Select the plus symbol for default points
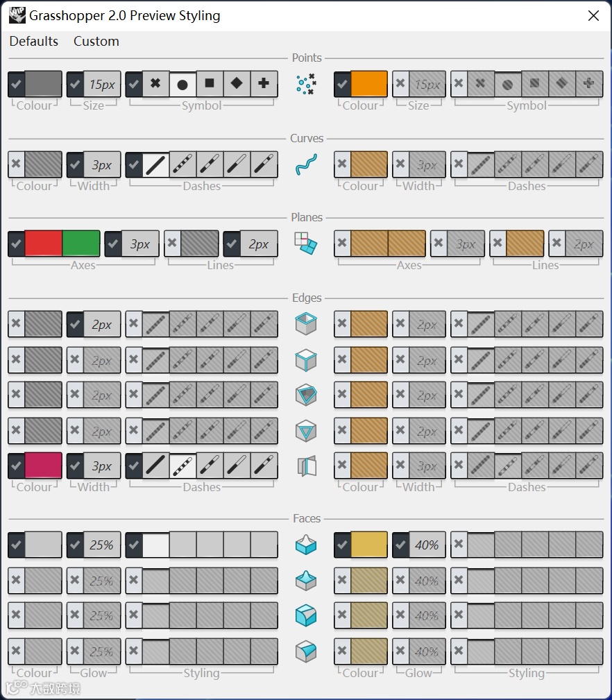 click(264, 83)
